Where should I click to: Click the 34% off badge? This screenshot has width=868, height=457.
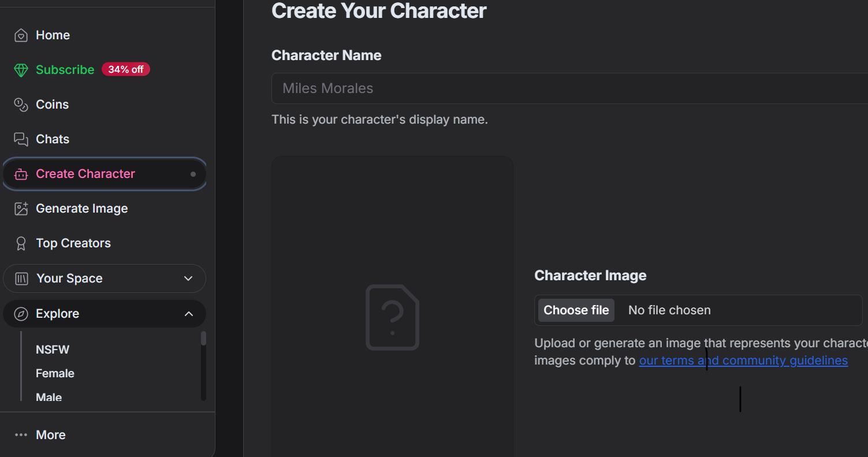point(126,69)
